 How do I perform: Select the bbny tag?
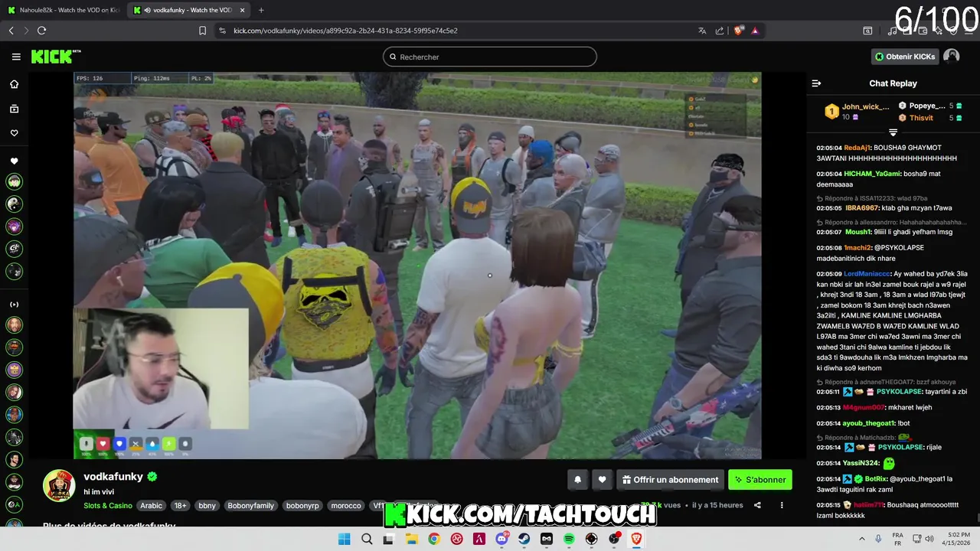pyautogui.click(x=207, y=506)
